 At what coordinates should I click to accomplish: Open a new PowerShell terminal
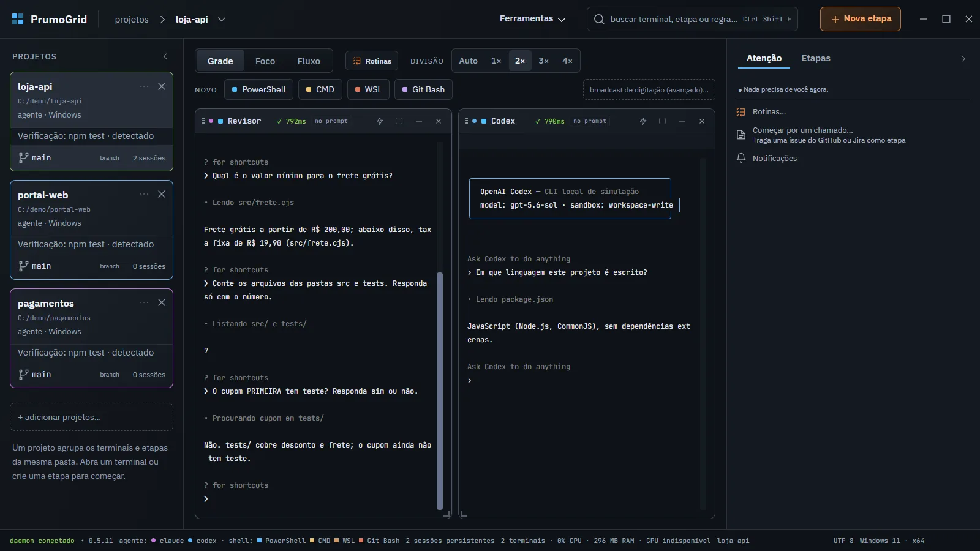tap(259, 89)
